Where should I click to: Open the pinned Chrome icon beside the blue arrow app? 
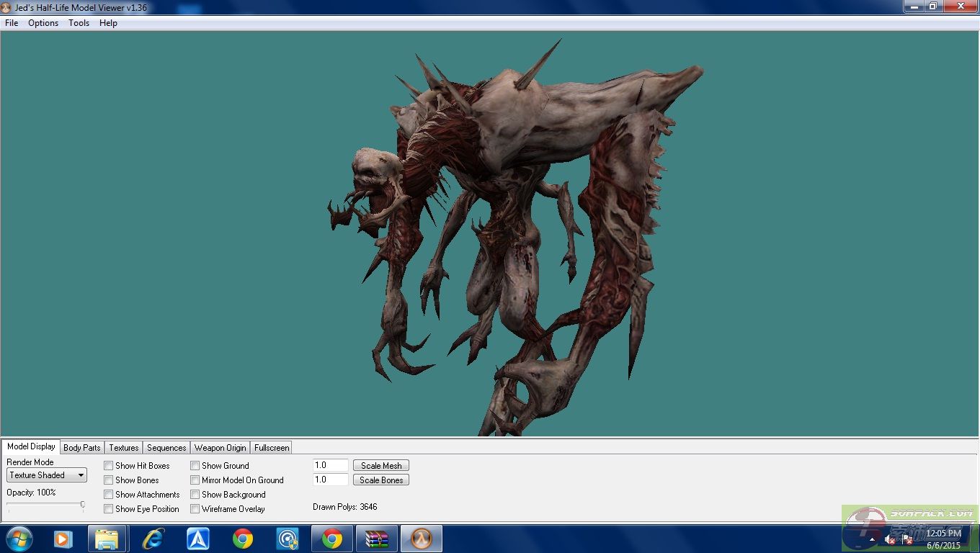pyautogui.click(x=243, y=539)
